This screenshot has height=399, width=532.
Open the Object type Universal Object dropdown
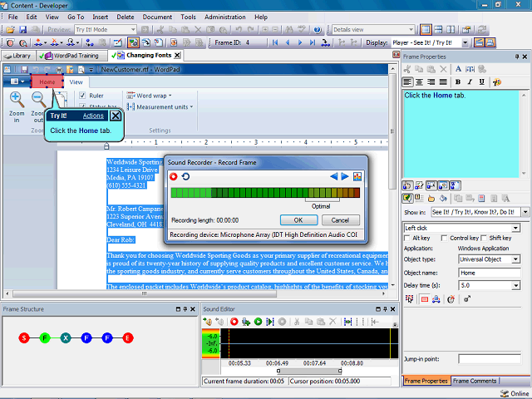(515, 259)
